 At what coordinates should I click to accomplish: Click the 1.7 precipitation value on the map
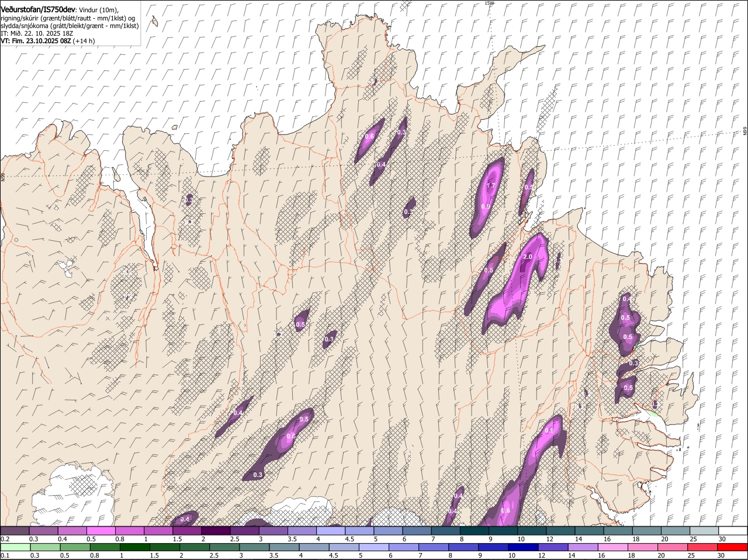pyautogui.click(x=491, y=186)
